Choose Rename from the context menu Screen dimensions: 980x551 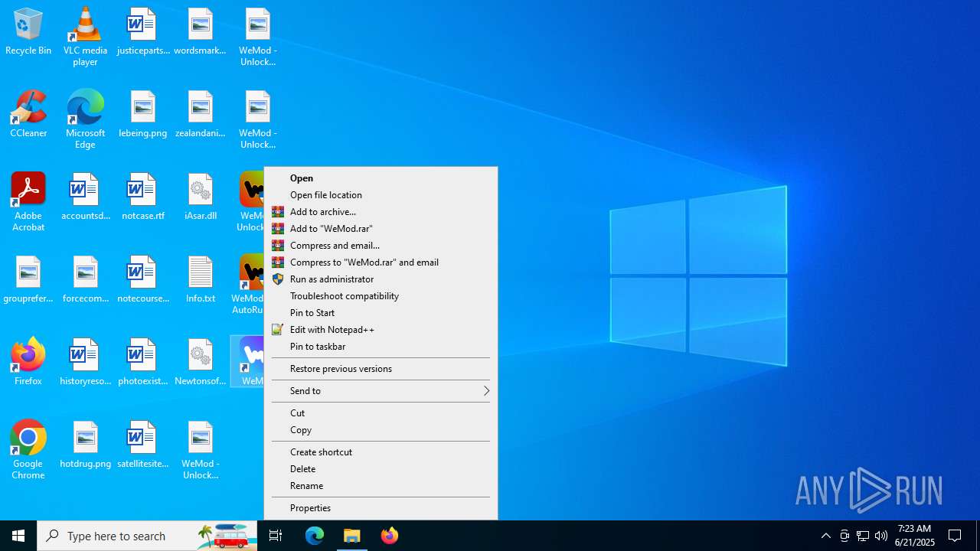(x=381, y=486)
